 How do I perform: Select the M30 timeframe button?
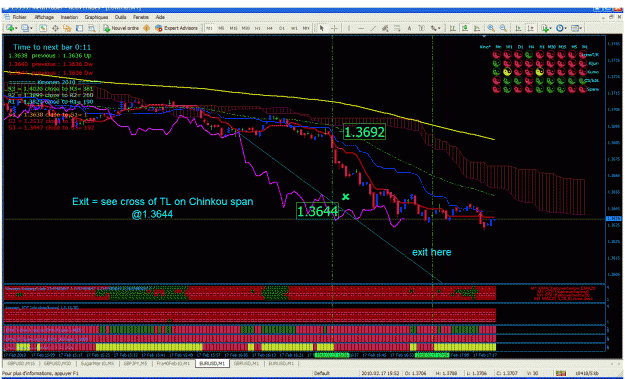tap(246, 28)
